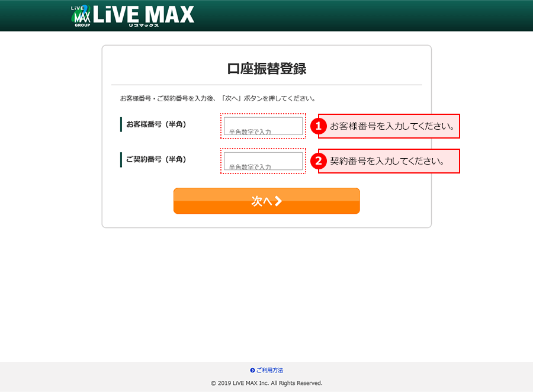The image size is (533, 392).
Task: Click the ご契約番号 input field
Action: (x=263, y=161)
